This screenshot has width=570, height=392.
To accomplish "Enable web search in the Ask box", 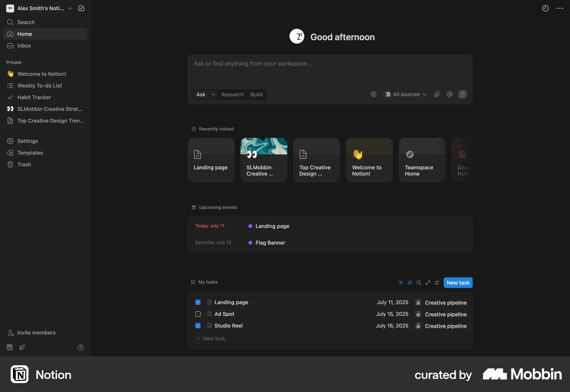I will [x=373, y=94].
